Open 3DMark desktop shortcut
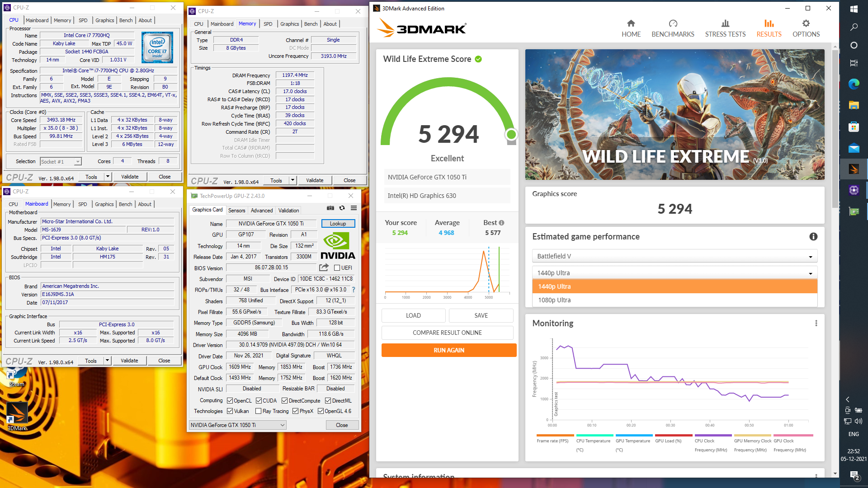The width and height of the screenshot is (868, 488). click(17, 417)
